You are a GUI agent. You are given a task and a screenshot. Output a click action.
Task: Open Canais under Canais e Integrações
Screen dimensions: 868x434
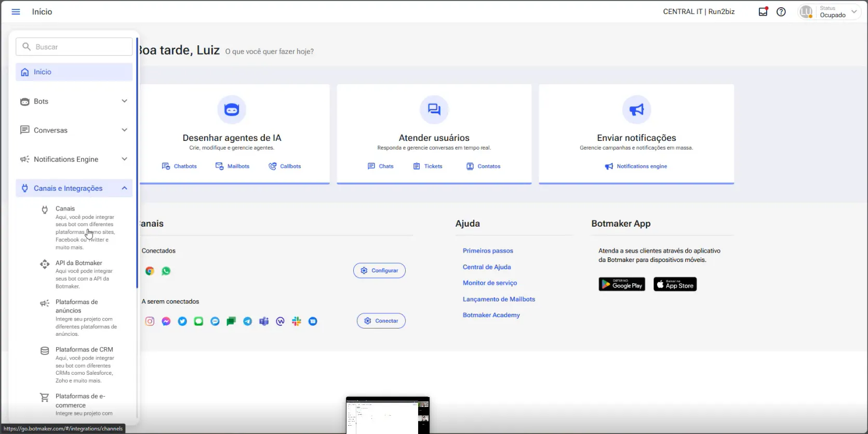click(79, 228)
